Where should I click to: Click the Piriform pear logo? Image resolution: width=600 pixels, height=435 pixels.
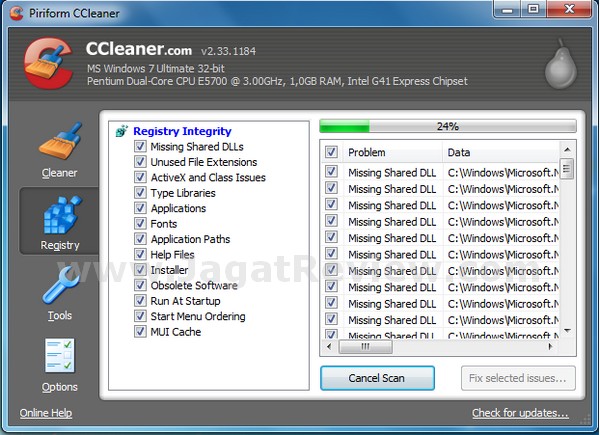(x=561, y=64)
